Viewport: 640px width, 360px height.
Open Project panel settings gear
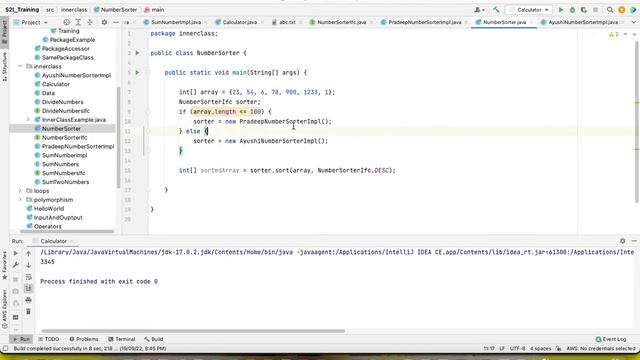tap(104, 22)
